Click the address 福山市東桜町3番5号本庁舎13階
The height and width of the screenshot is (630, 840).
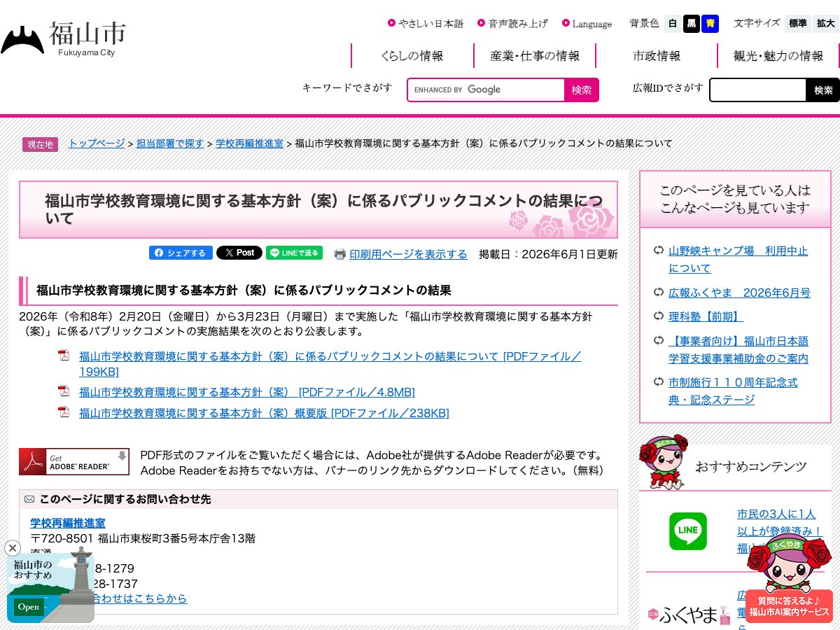(x=176, y=538)
